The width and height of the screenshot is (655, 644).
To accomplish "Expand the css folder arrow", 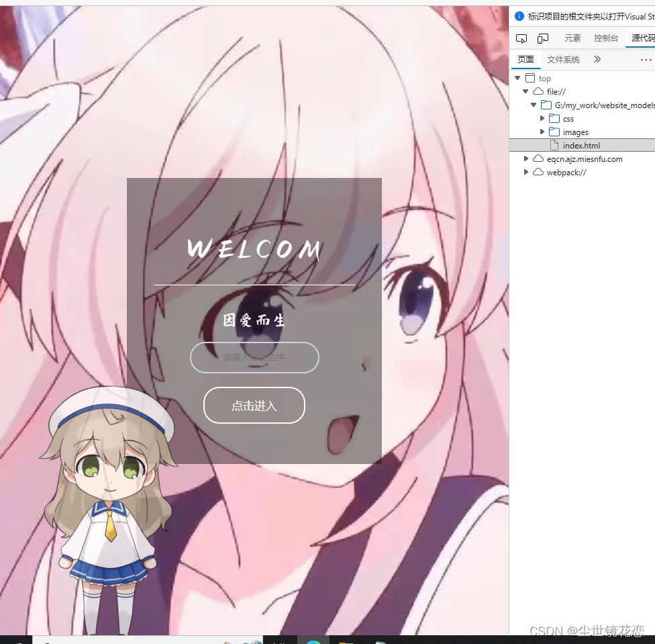I will pyautogui.click(x=542, y=118).
